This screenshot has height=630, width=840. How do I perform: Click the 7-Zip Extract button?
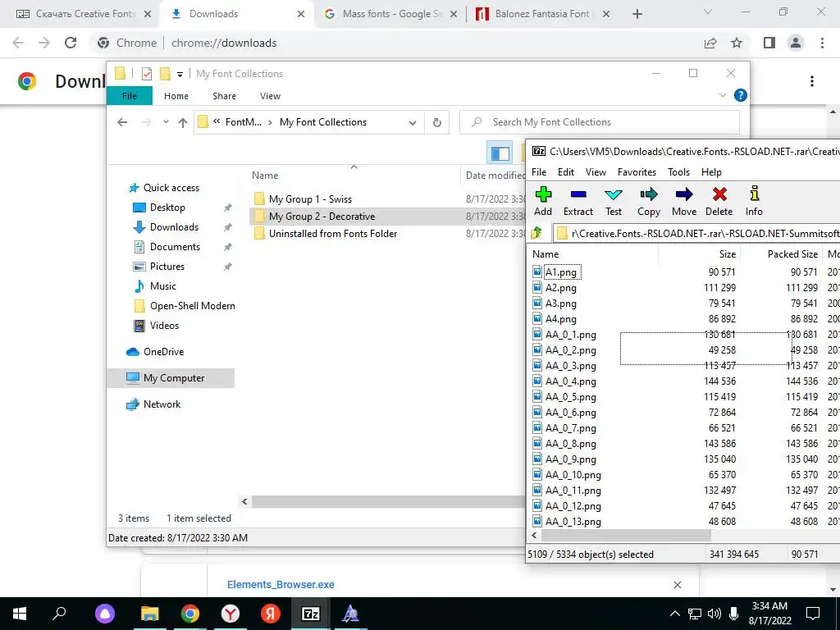click(578, 202)
